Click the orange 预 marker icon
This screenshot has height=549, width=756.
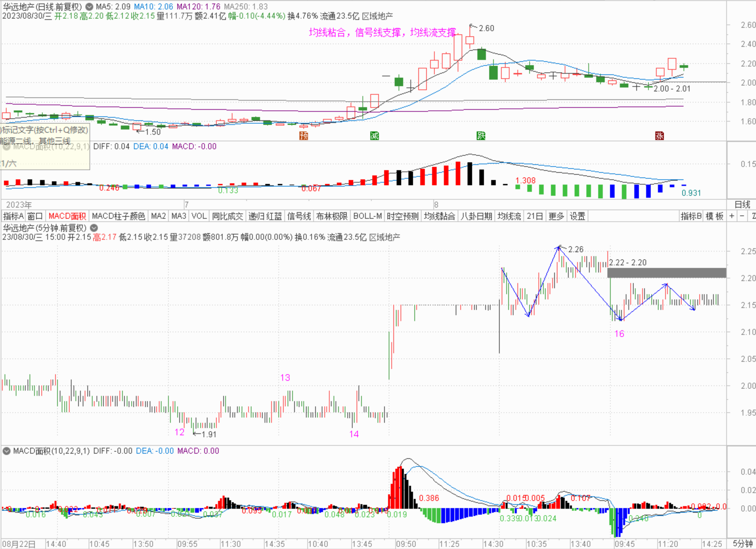tap(304, 136)
